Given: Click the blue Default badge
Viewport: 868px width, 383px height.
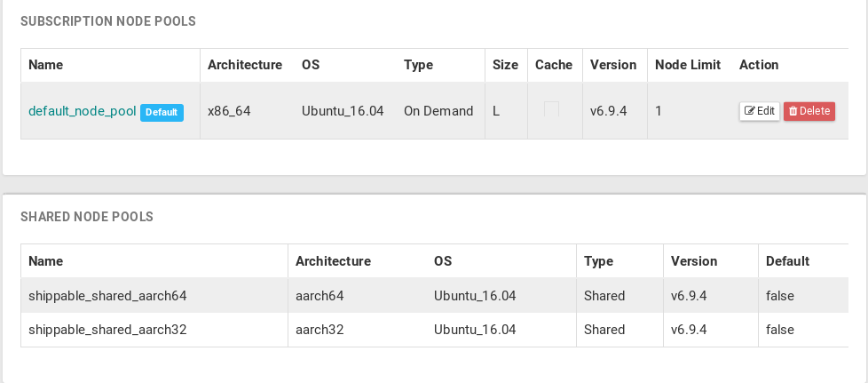Looking at the screenshot, I should pos(162,113).
